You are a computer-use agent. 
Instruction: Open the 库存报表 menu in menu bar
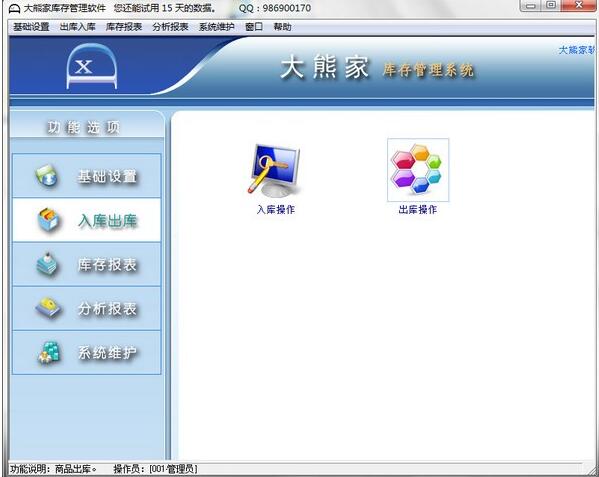tap(124, 27)
